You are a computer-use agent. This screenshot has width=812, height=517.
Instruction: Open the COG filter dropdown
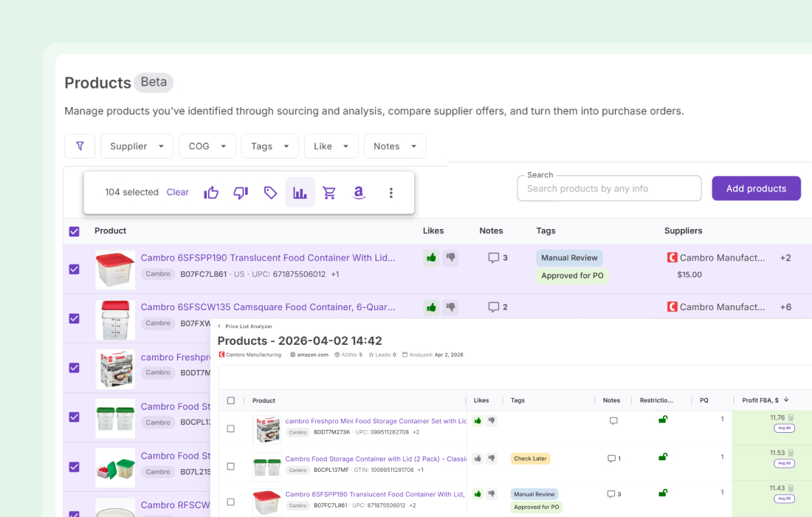207,145
